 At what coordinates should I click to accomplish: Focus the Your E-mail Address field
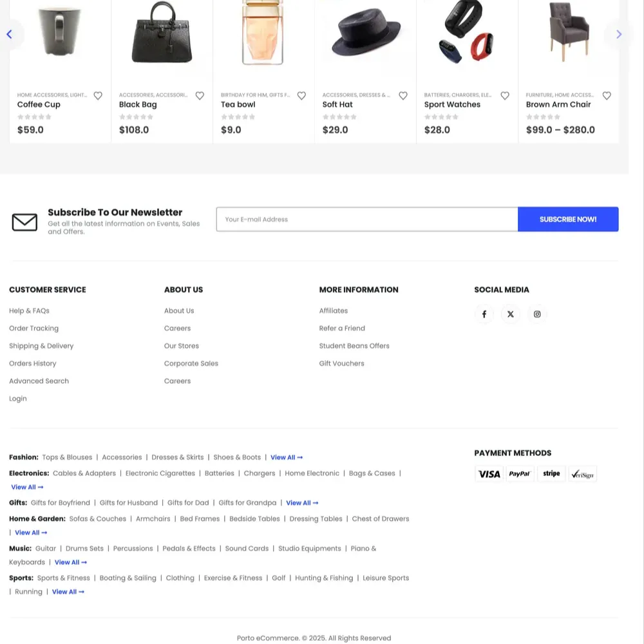pyautogui.click(x=367, y=220)
